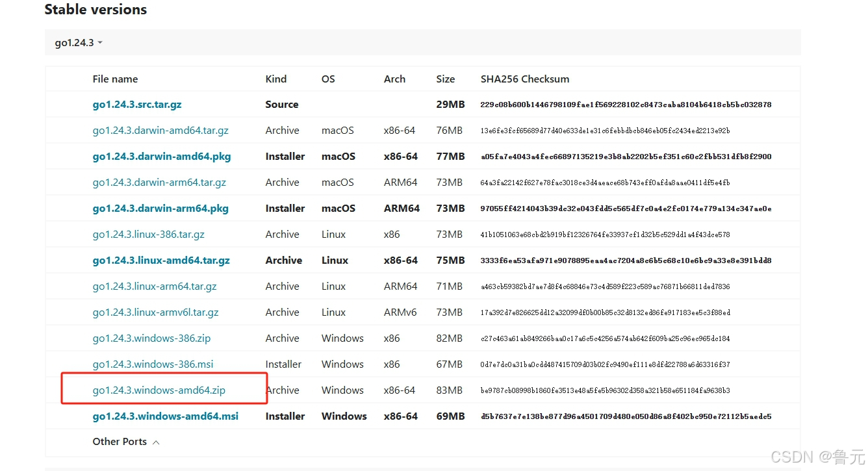The image size is (868, 471).
Task: Download go1.24.3.linux-armv6l.tar.gz
Action: (x=155, y=312)
